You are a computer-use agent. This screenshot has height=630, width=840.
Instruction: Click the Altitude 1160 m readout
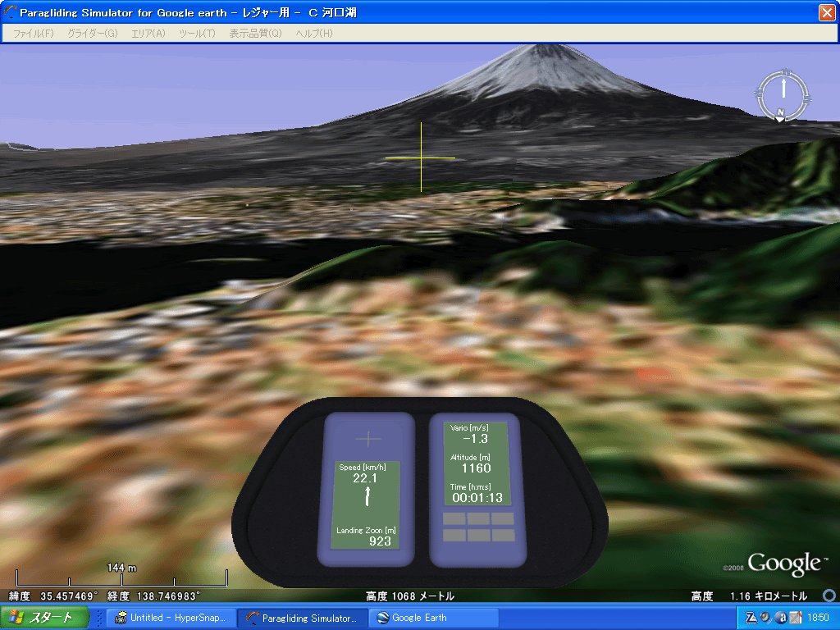click(x=472, y=463)
